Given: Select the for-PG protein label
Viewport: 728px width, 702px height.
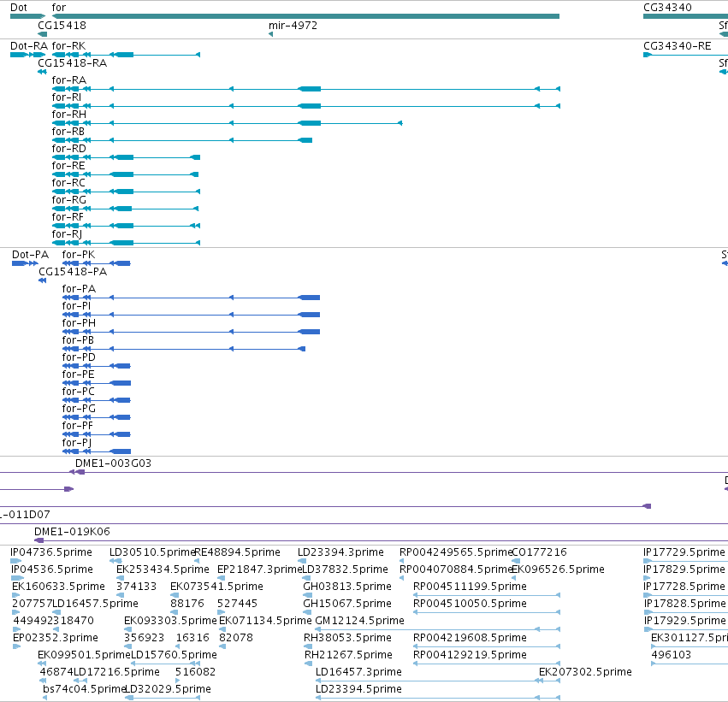Looking at the screenshot, I should tap(79, 409).
